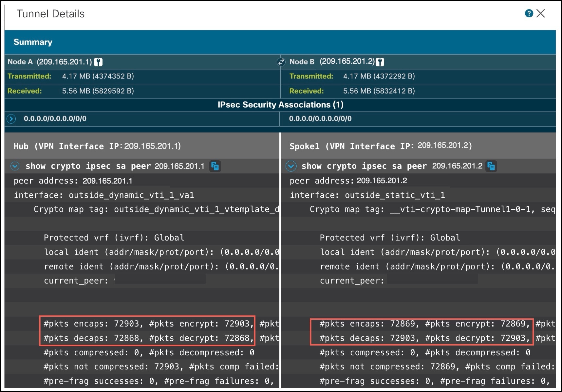The image size is (562, 392).
Task: Select Spoke1 remote ident line
Action: [x=438, y=267]
